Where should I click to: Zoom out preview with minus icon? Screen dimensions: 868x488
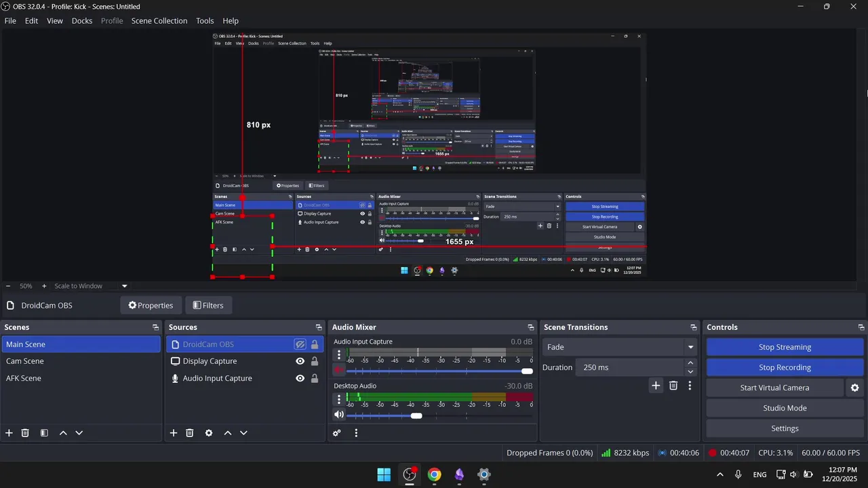click(8, 286)
